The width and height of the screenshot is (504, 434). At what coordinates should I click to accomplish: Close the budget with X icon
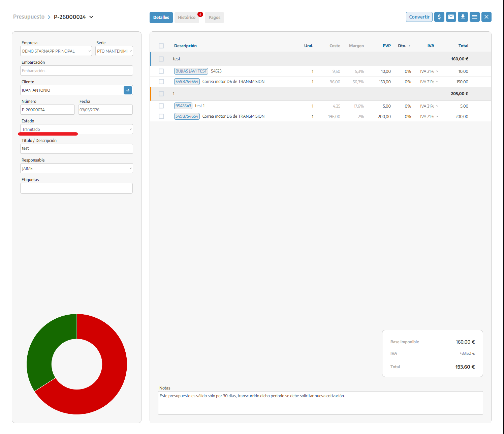point(486,17)
